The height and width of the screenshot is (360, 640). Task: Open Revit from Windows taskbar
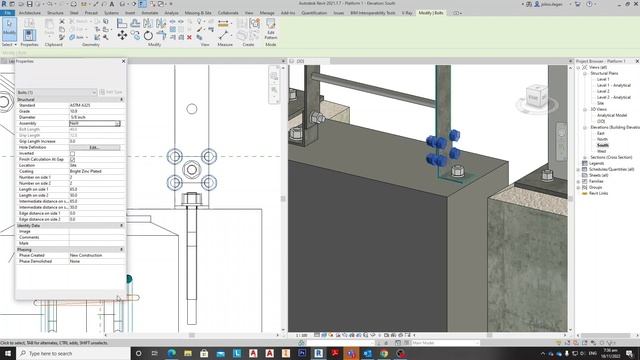(318, 353)
